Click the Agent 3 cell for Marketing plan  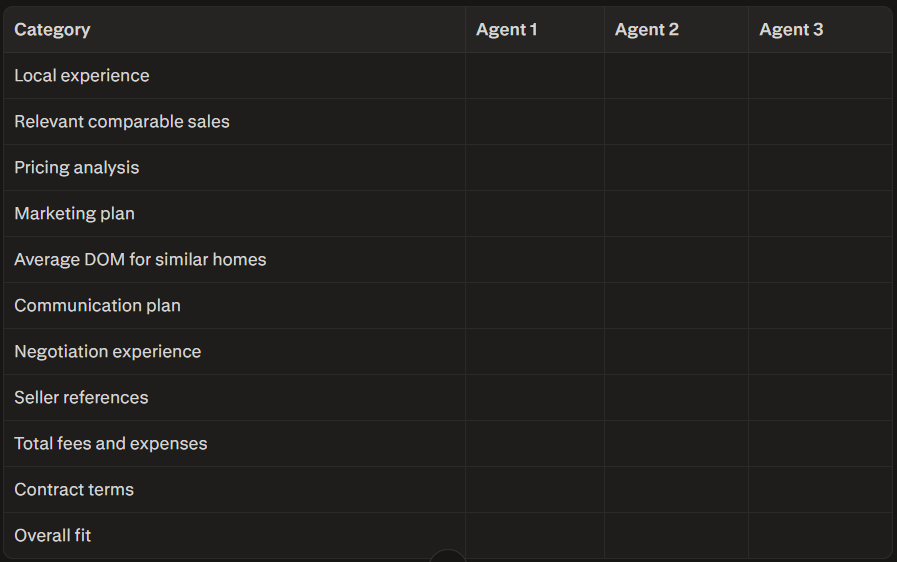(820, 213)
